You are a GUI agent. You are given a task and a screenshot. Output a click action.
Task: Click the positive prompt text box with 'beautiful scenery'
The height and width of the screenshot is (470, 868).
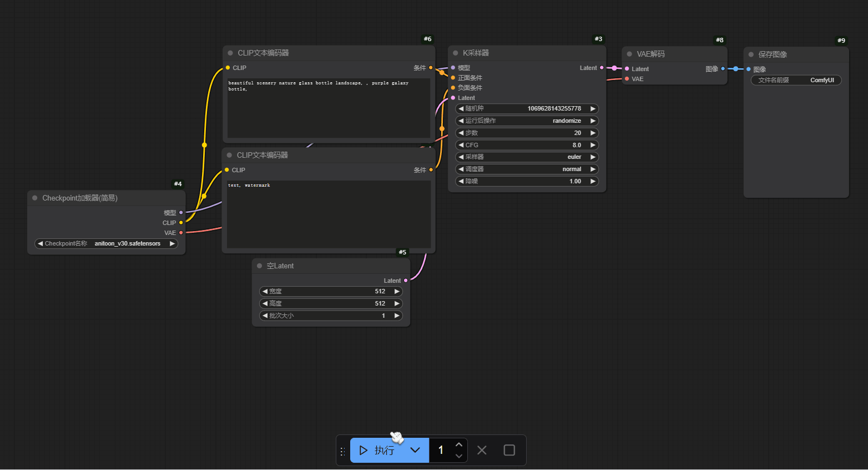pos(329,108)
